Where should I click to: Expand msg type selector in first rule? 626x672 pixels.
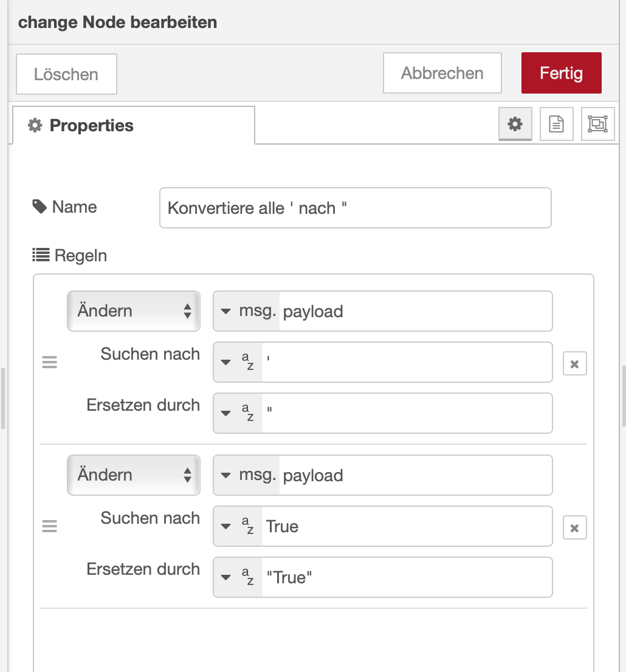(x=247, y=311)
